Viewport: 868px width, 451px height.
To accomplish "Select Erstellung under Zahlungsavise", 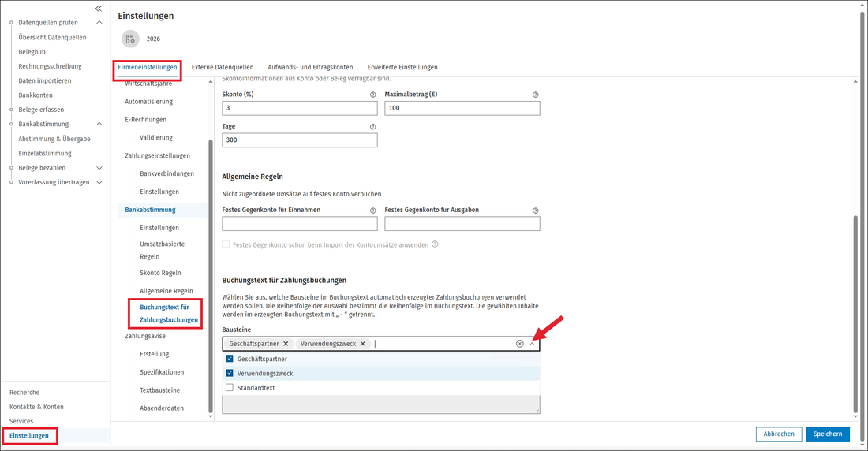I will [x=155, y=354].
